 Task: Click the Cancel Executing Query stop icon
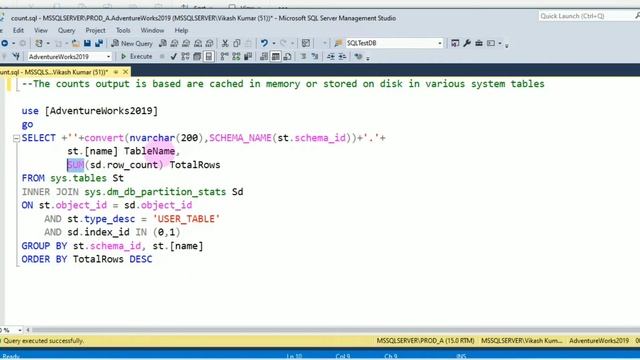point(162,57)
